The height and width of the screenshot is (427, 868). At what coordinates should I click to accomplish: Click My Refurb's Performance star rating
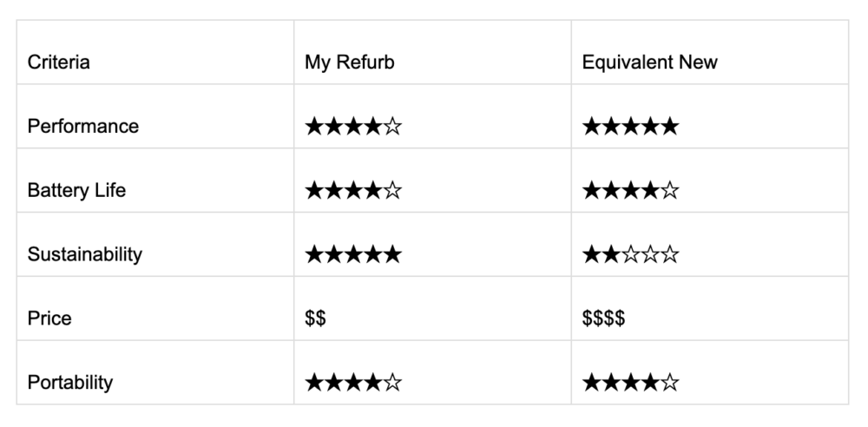353,127
